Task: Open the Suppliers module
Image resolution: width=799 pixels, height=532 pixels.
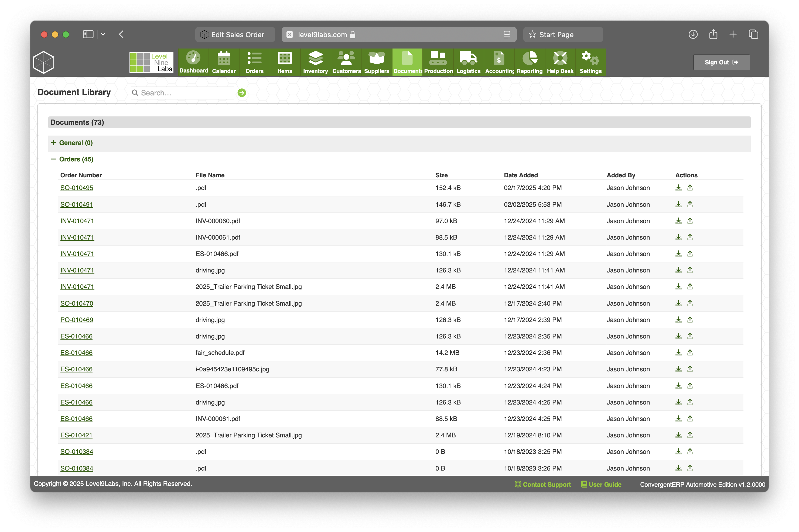Action: coord(377,63)
